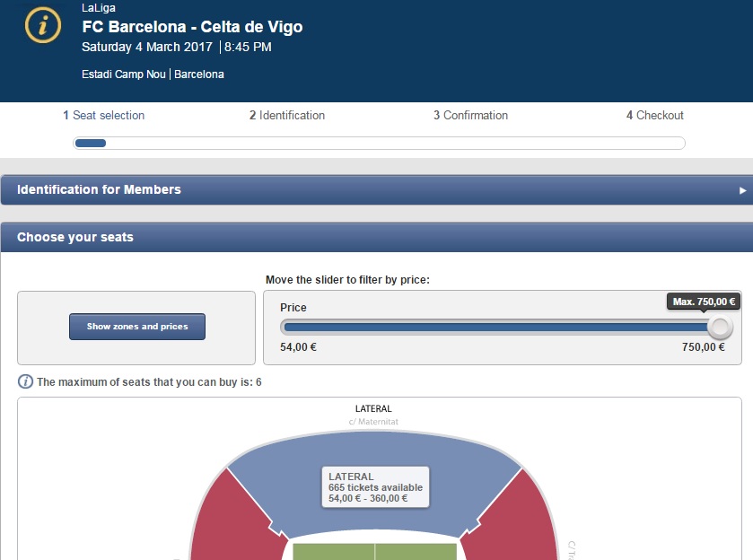Select the red zone on the map's right
This screenshot has height=560, width=753.
point(530,525)
